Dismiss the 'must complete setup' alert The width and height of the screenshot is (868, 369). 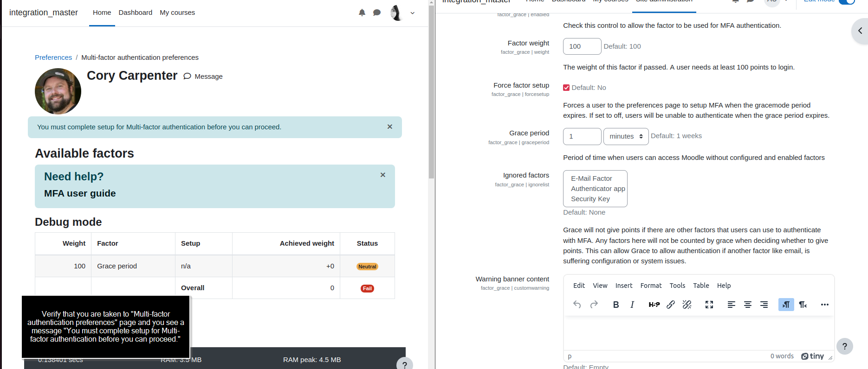click(x=390, y=127)
